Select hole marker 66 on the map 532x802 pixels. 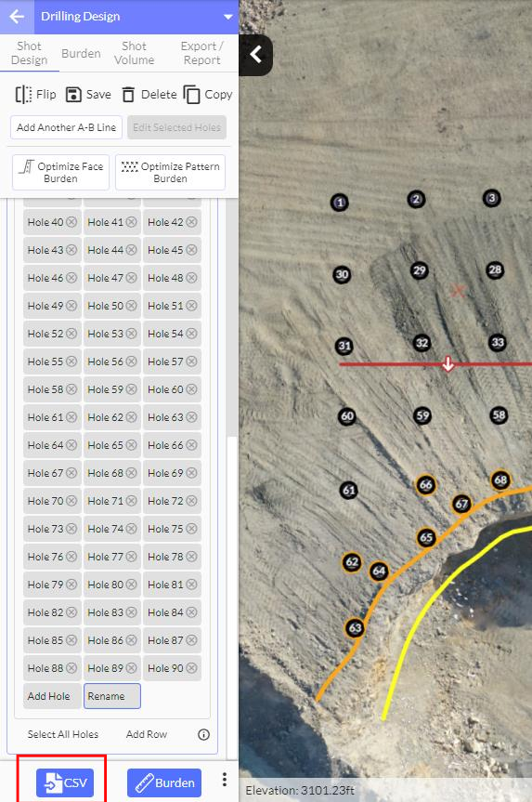(426, 484)
